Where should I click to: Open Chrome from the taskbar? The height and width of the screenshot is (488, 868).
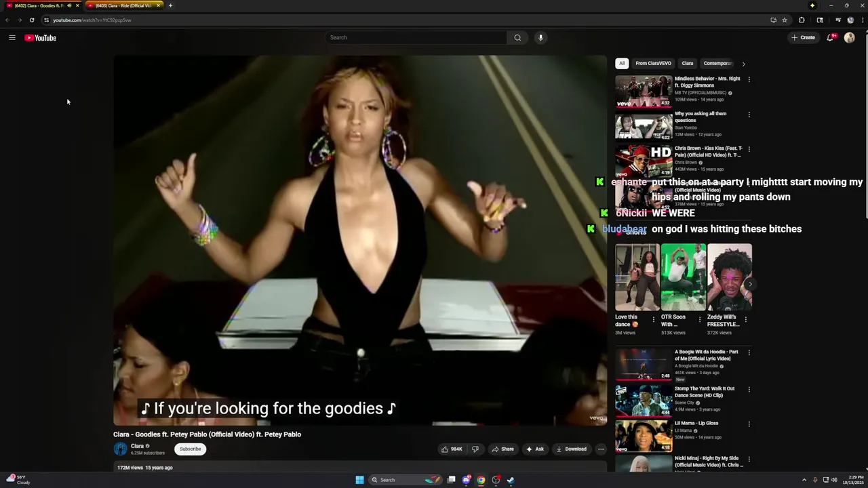[x=481, y=480]
